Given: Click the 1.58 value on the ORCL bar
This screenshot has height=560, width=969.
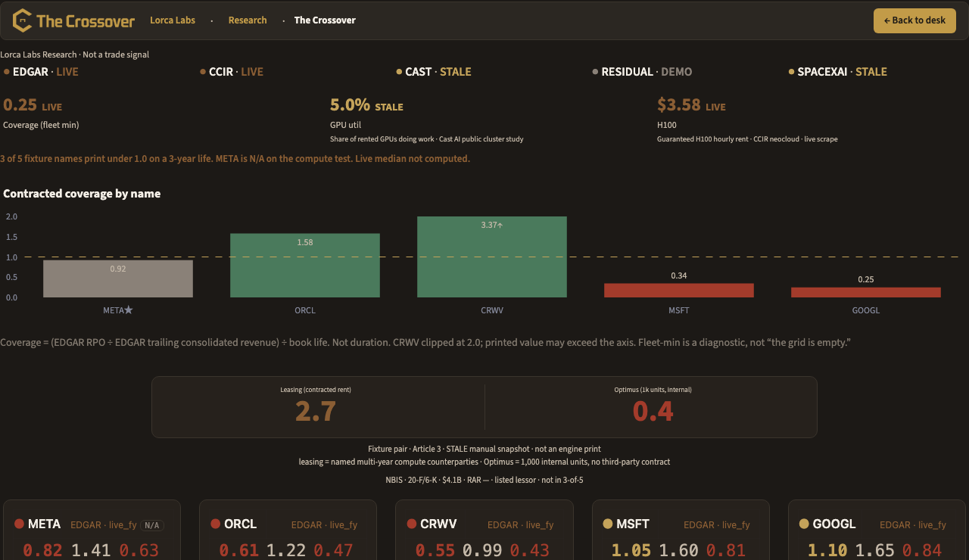Looking at the screenshot, I should [305, 243].
